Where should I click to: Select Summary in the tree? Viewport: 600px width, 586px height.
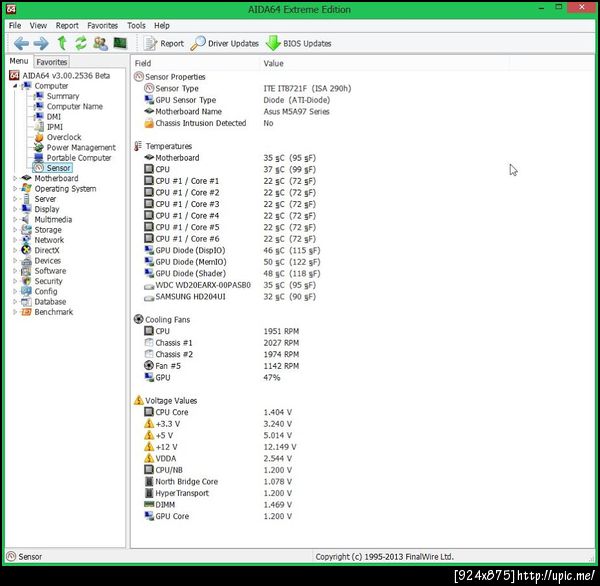click(63, 96)
